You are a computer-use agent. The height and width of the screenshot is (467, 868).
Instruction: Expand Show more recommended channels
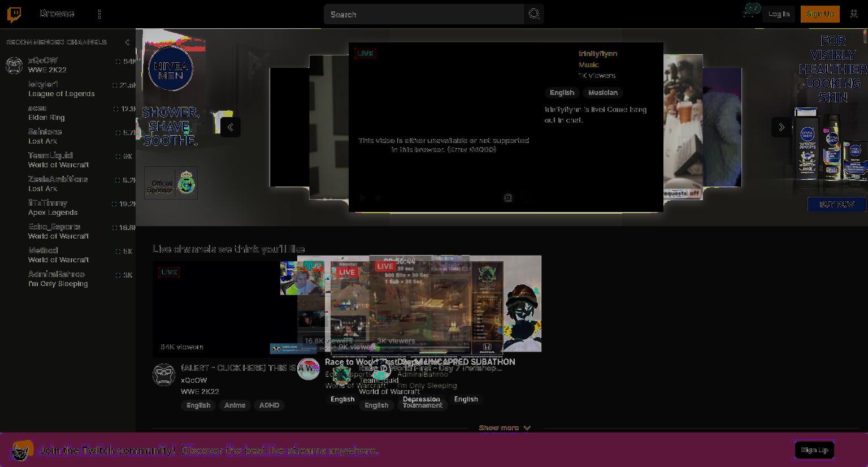[x=505, y=428]
